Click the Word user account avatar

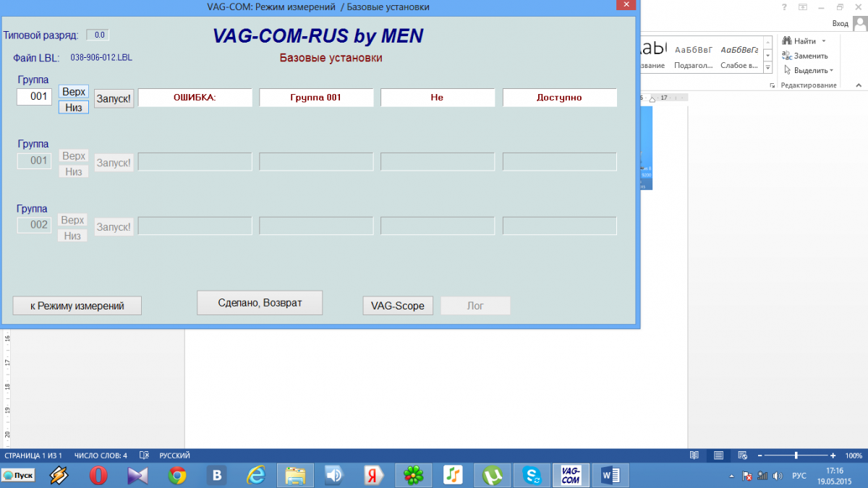pyautogui.click(x=859, y=24)
